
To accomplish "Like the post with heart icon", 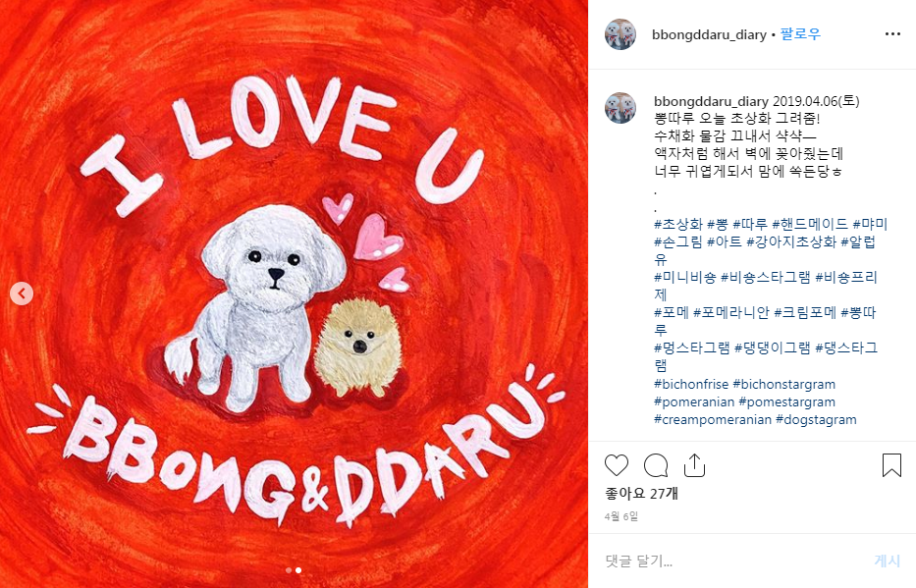I will pyautogui.click(x=617, y=465).
